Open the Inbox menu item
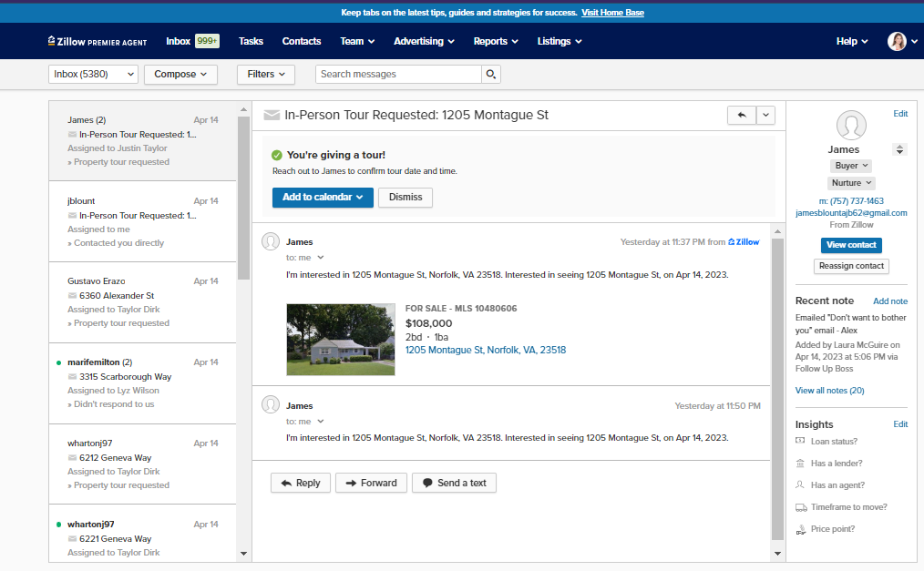The height and width of the screenshot is (571, 924). tap(178, 41)
